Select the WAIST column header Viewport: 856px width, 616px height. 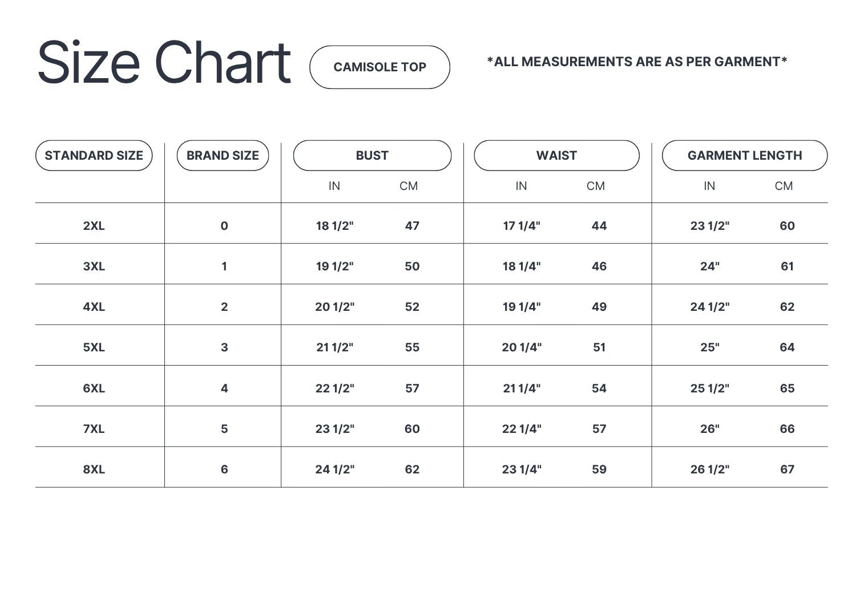(556, 156)
